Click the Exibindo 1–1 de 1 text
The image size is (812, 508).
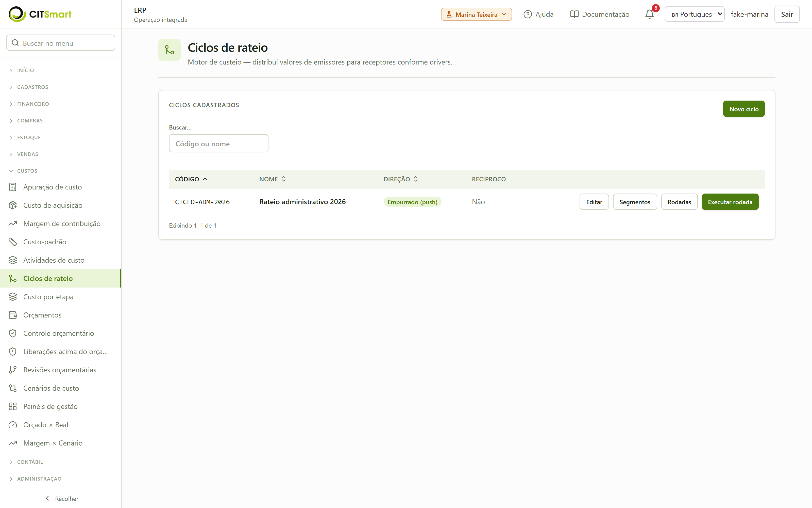(x=193, y=226)
